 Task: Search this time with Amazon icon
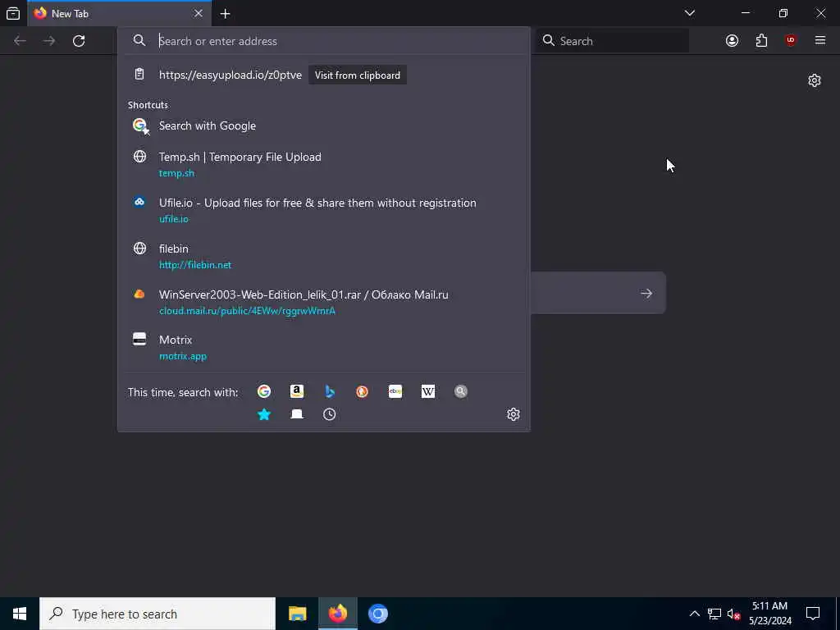[x=297, y=391]
